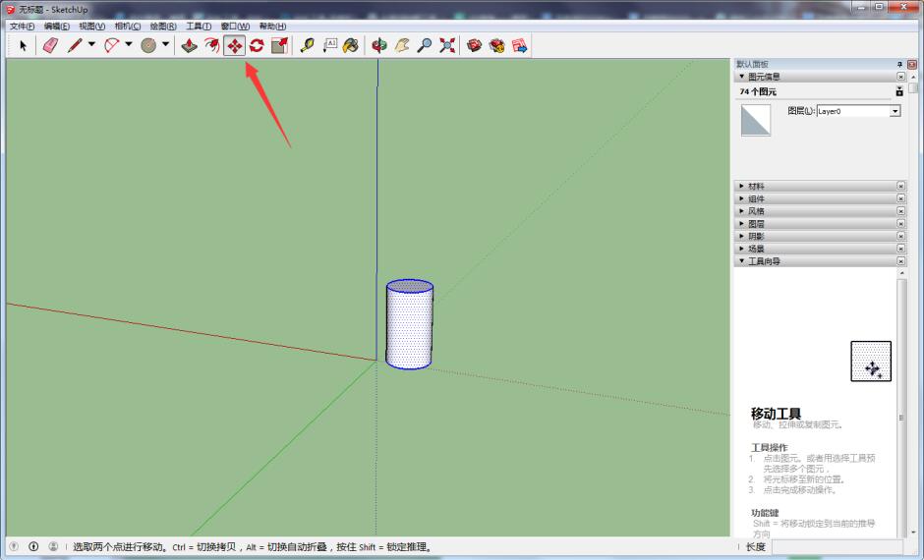Viewport: 924px width, 560px height.
Task: Select the Scale tool
Action: (x=279, y=45)
